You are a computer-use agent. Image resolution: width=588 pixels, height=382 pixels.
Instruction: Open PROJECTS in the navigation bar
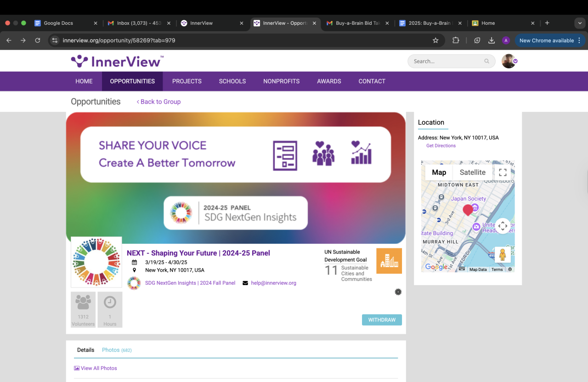point(187,81)
